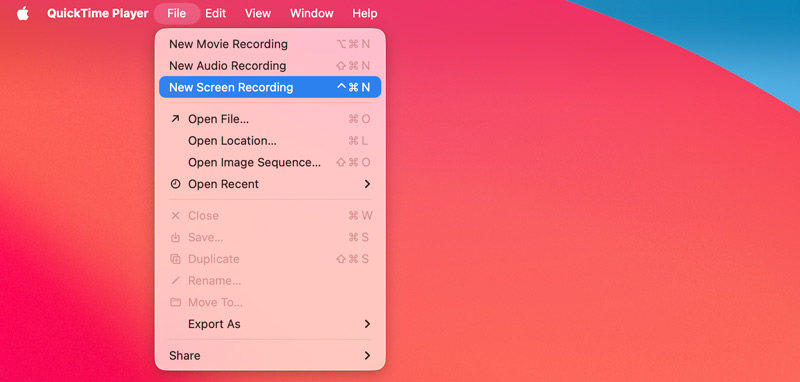Image resolution: width=800 pixels, height=382 pixels.
Task: Close the File menu in menu bar
Action: (177, 14)
